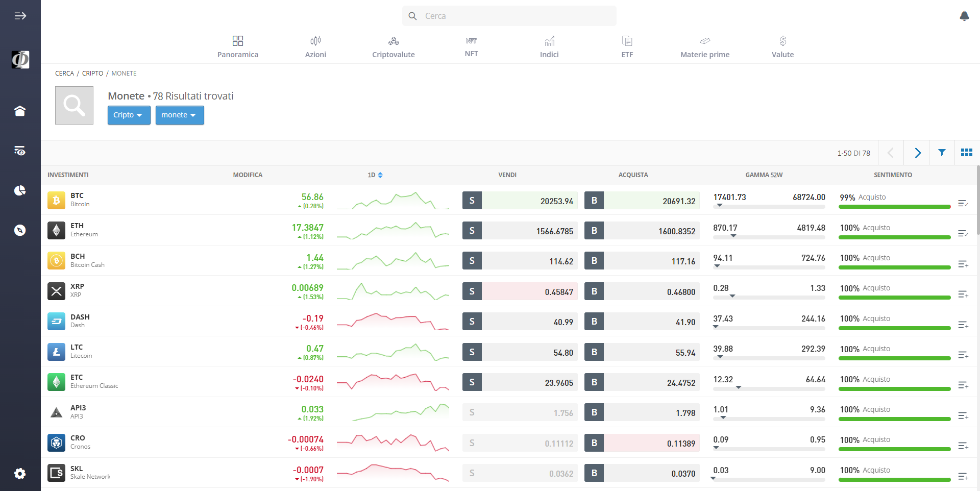Toggle BTC watchlist list icon

click(x=963, y=203)
